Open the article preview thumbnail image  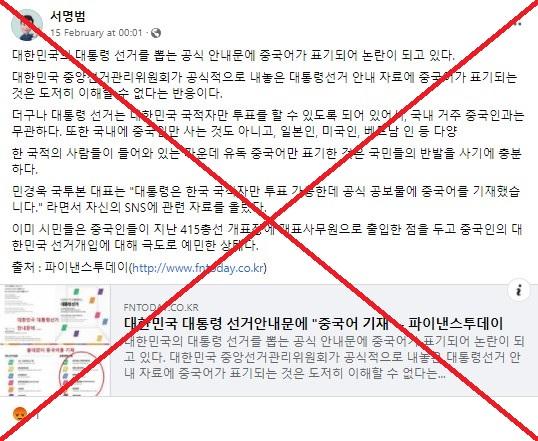[x=55, y=340]
